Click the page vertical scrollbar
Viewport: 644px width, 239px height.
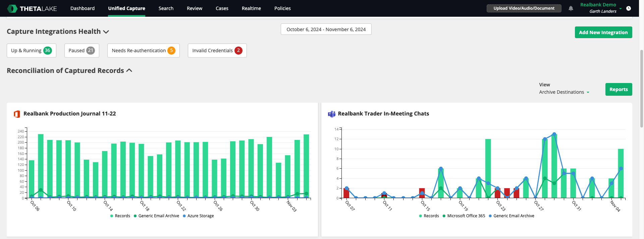pyautogui.click(x=642, y=89)
